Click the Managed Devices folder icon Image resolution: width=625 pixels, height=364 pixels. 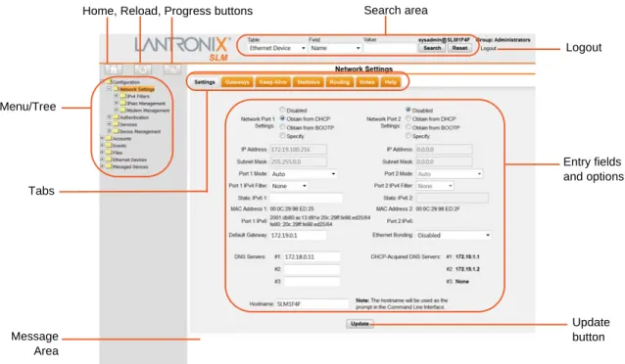[109, 166]
